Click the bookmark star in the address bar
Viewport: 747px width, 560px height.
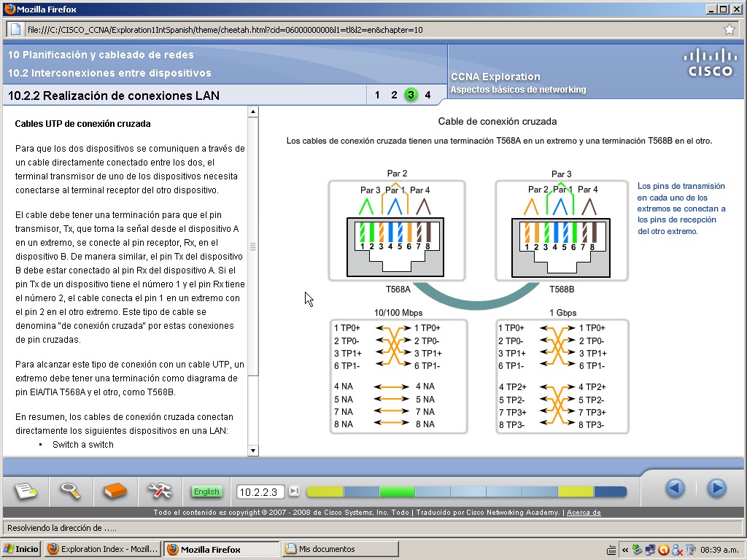(729, 29)
